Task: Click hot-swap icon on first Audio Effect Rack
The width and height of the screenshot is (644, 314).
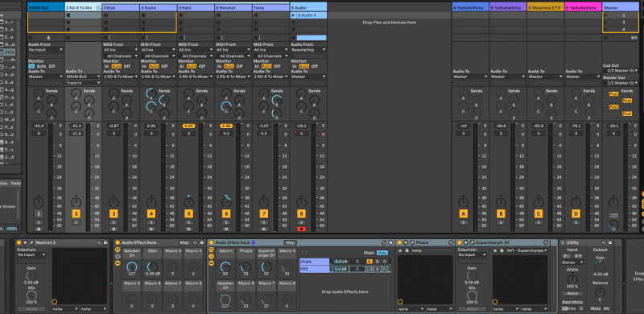Action: point(195,242)
